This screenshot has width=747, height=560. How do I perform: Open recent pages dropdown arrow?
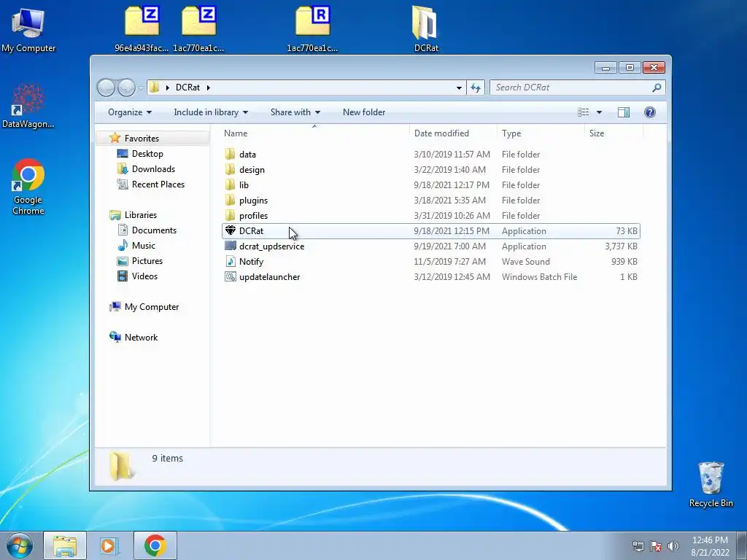[141, 87]
